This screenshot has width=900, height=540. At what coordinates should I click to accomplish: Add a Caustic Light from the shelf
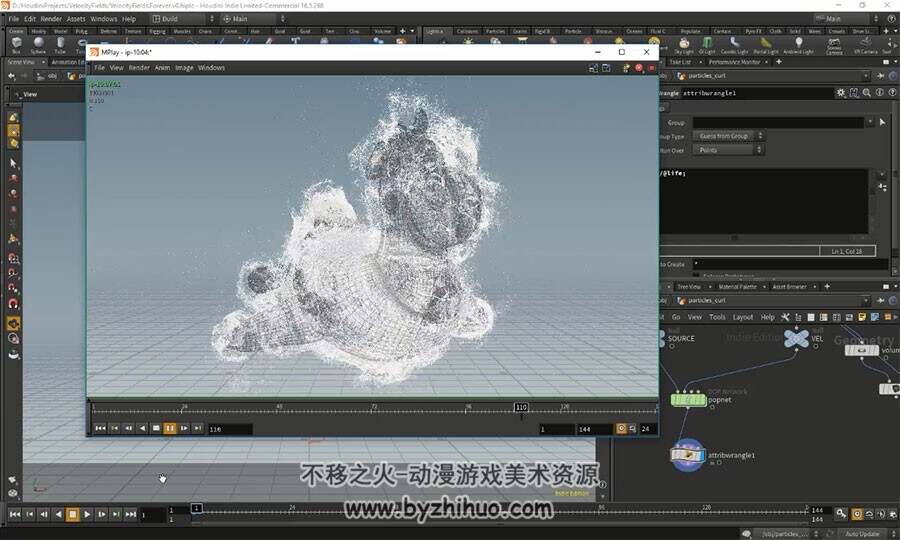pyautogui.click(x=735, y=46)
